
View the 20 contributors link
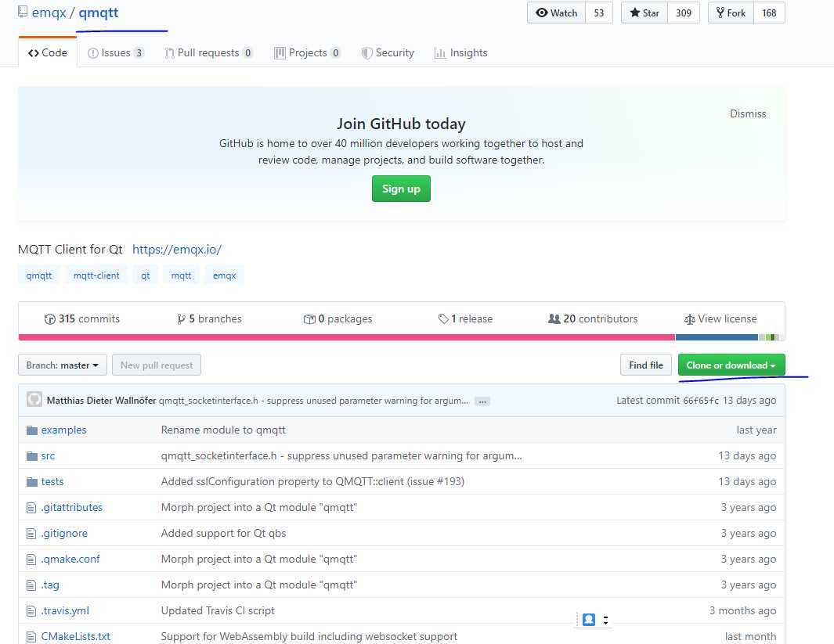click(x=593, y=318)
